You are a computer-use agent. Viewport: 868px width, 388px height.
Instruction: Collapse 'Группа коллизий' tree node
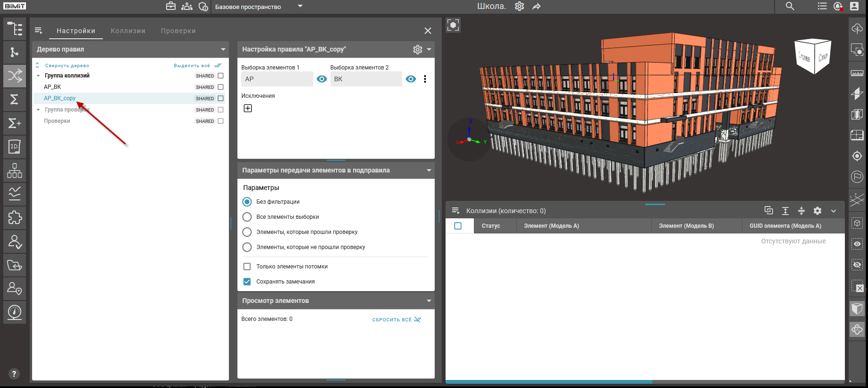click(38, 76)
